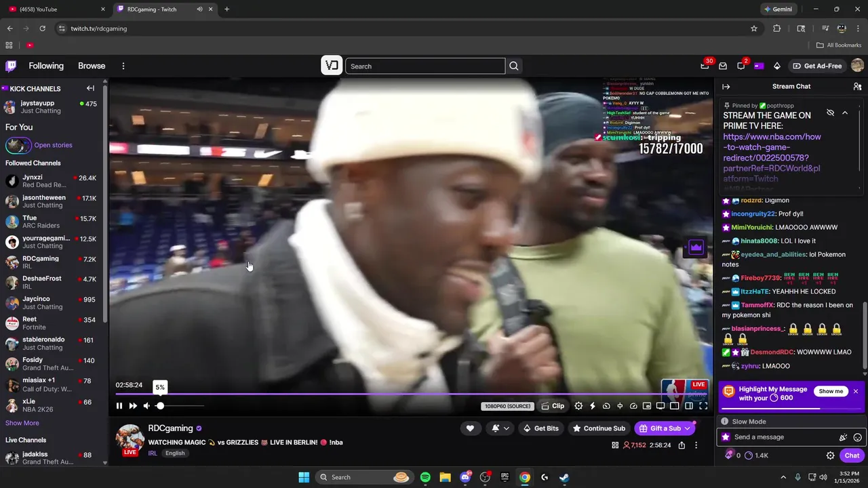Collapse the Stream Chat panel arrow
Screen dimensions: 868x488
point(726,87)
